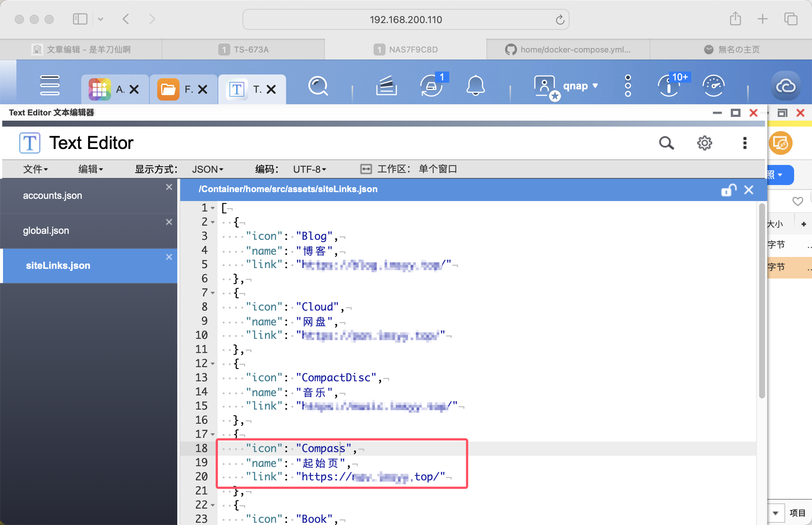
Task: Click the Safari share icon
Action: (x=735, y=19)
